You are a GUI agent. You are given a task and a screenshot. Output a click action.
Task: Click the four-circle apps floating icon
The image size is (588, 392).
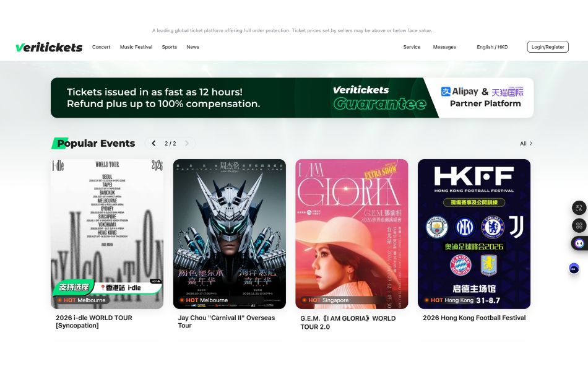tap(579, 225)
